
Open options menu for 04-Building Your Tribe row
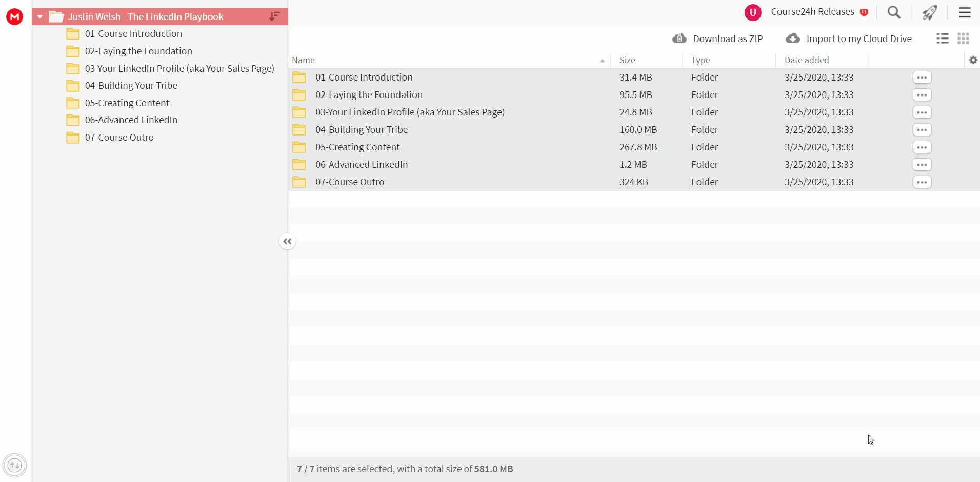(x=922, y=130)
